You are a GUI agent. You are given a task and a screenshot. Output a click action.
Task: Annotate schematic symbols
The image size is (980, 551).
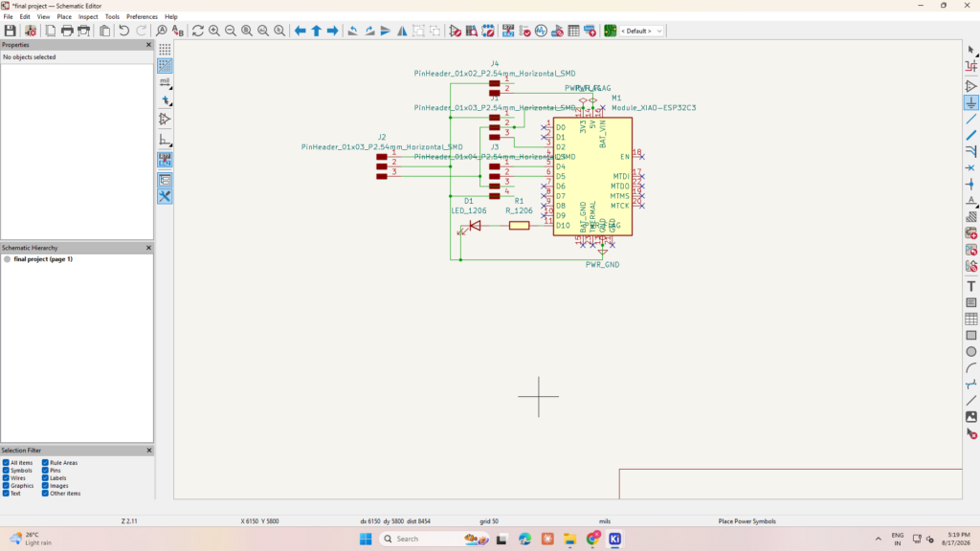click(508, 31)
